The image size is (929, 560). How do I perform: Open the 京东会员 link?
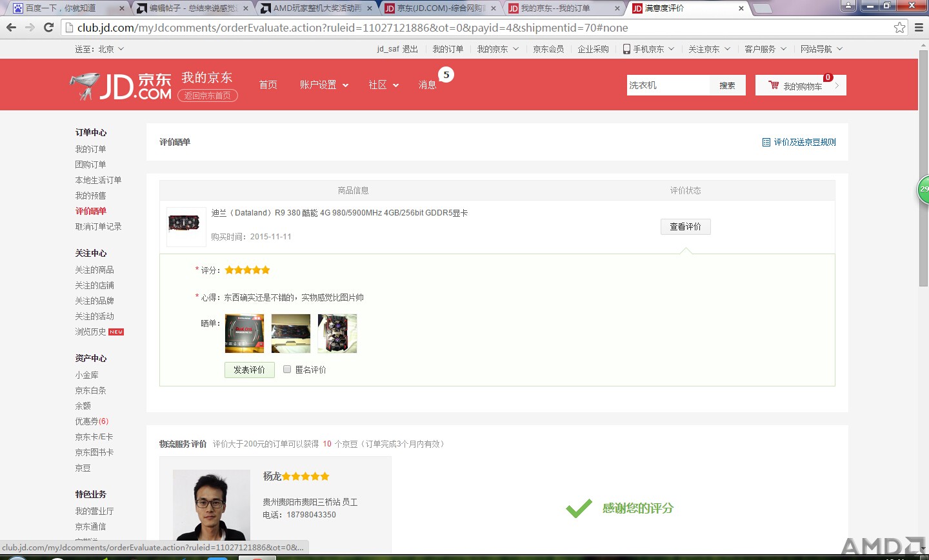[548, 49]
